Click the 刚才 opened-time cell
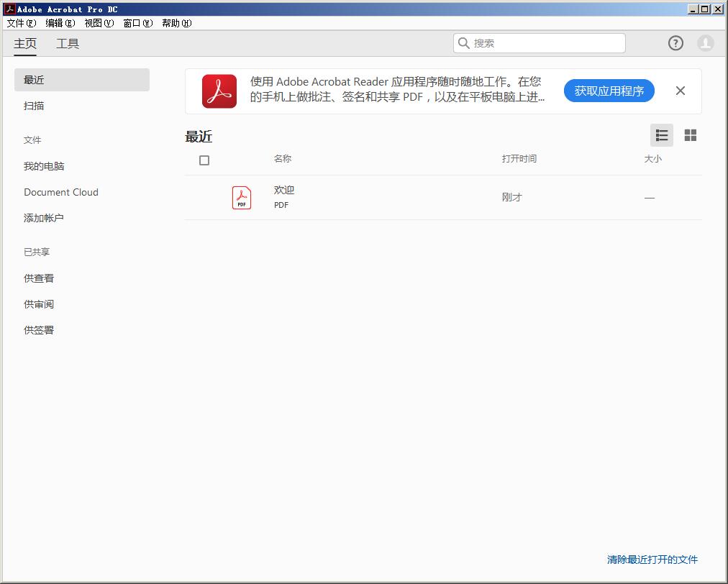Image resolution: width=728 pixels, height=584 pixels. [512, 197]
